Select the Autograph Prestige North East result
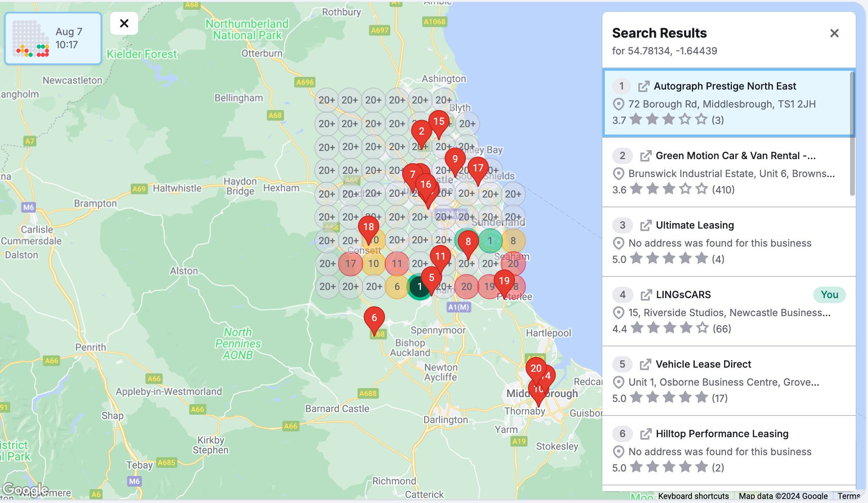Image resolution: width=868 pixels, height=503 pixels. [728, 103]
